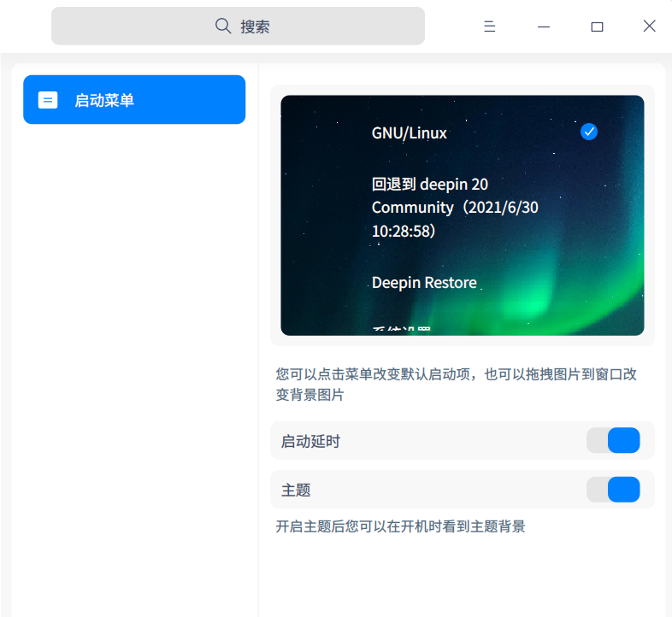672x617 pixels.
Task: Maximize the settings window
Action: 597,27
